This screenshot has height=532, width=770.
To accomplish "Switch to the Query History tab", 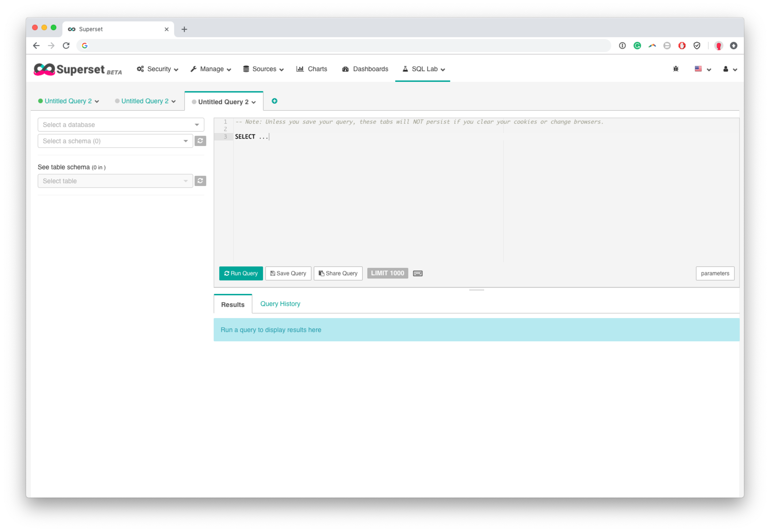I will pyautogui.click(x=280, y=304).
